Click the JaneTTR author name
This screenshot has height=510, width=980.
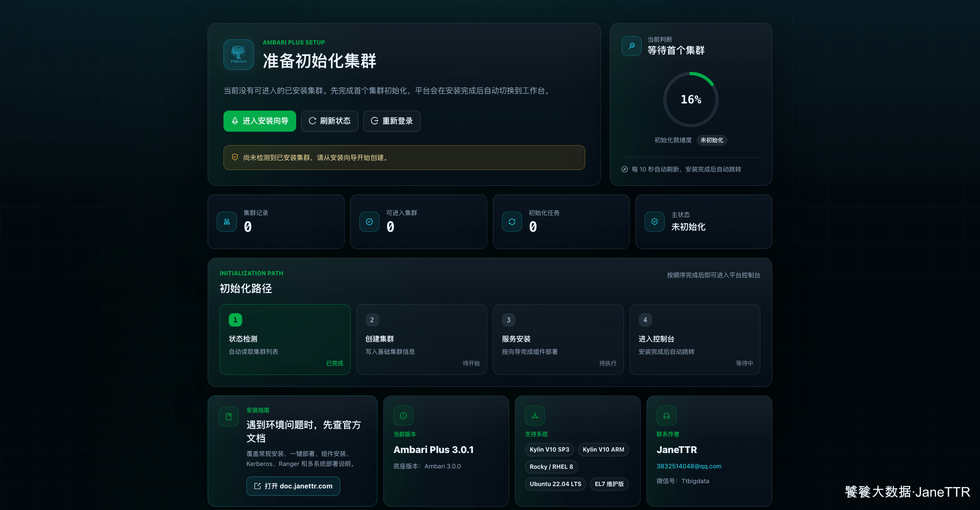pos(677,450)
